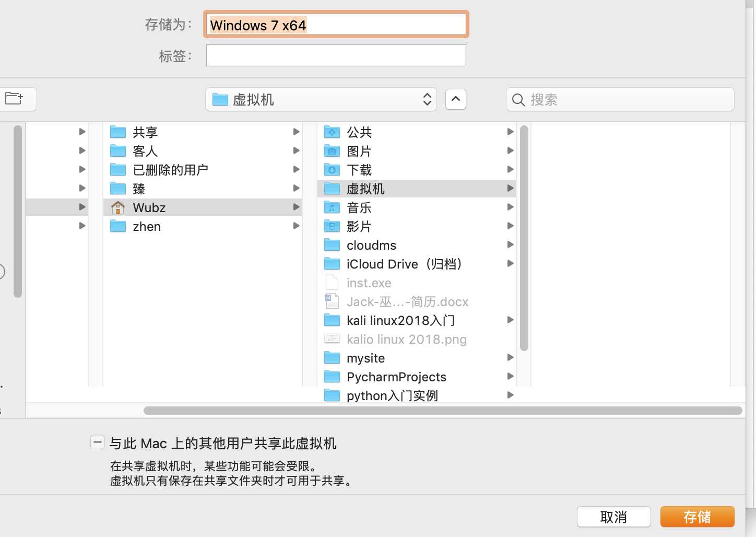Click the PycharmProjects folder icon
756x537 pixels.
coord(332,377)
